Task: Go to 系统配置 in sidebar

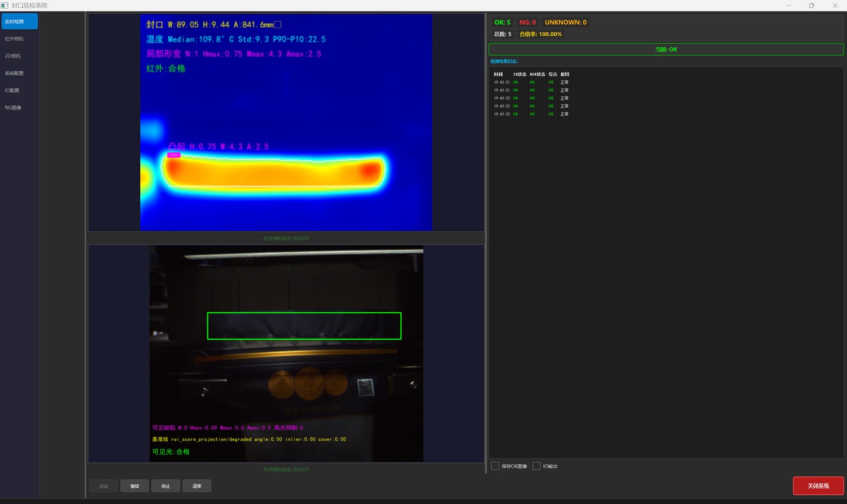Action: [x=20, y=73]
